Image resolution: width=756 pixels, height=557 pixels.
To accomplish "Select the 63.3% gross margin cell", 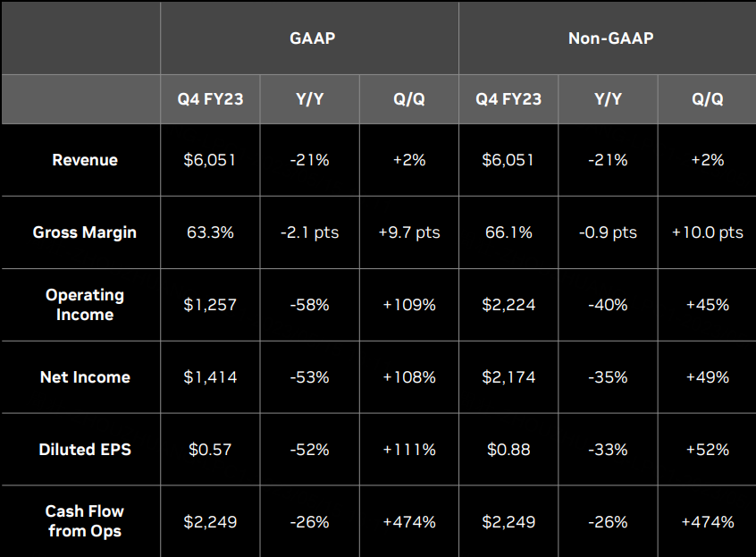I will coord(210,232).
